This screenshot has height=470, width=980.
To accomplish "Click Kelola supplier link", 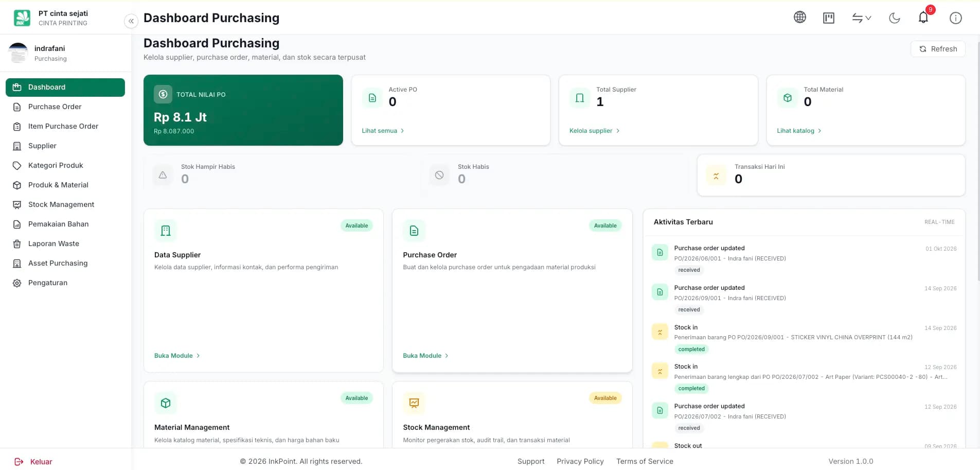I will pos(594,131).
